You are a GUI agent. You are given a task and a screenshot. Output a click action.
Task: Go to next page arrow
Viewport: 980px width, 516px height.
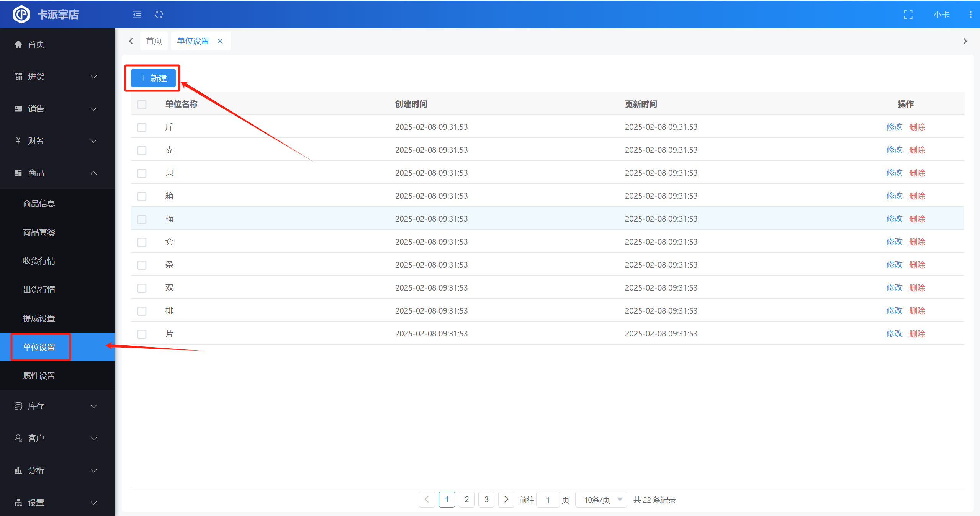click(506, 499)
